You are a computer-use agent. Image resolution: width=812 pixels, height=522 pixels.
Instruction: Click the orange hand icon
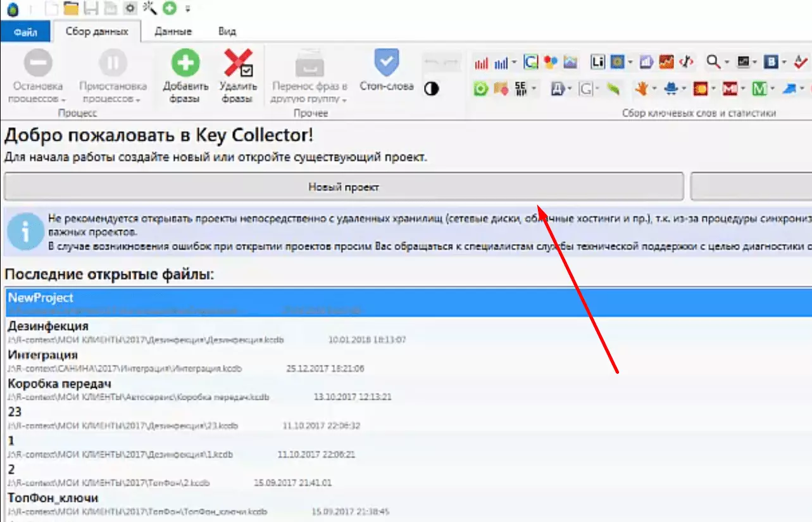click(642, 89)
